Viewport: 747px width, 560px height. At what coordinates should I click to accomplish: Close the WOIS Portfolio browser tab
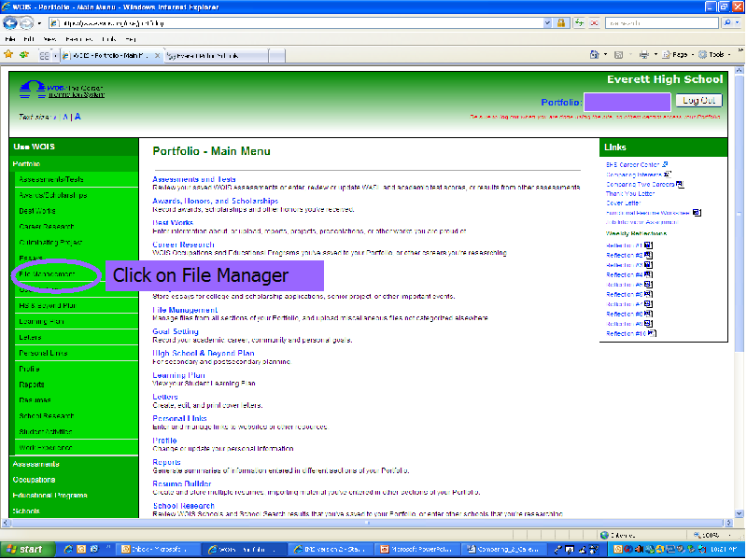pos(157,56)
